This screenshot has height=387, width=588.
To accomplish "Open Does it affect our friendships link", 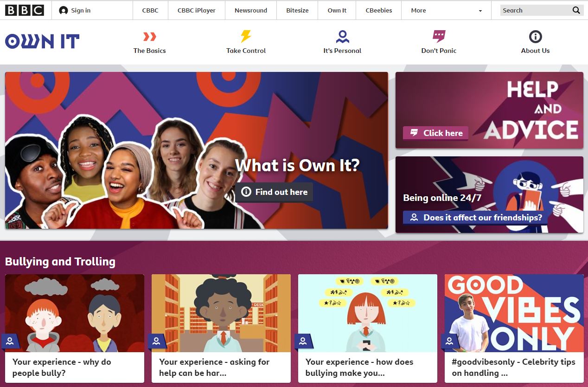I will pyautogui.click(x=475, y=218).
